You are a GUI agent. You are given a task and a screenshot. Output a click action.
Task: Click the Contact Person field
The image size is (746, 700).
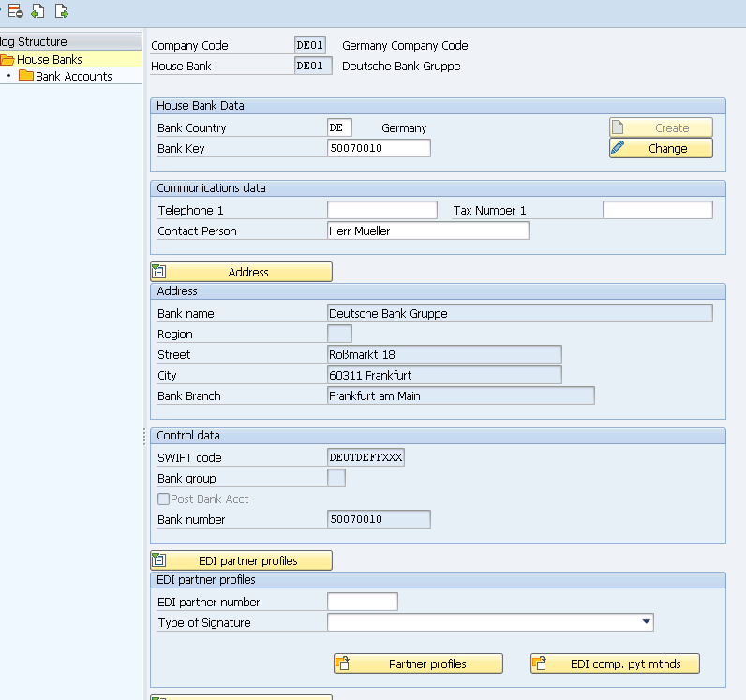coord(428,231)
